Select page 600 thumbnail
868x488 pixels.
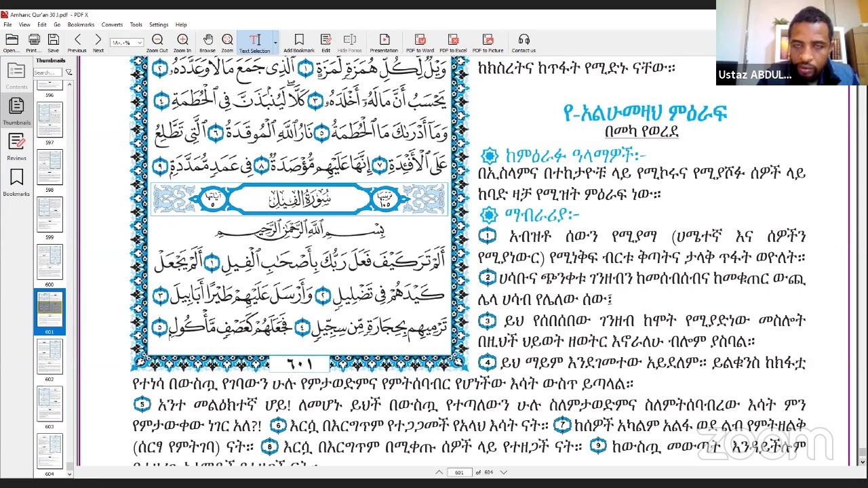(x=50, y=262)
